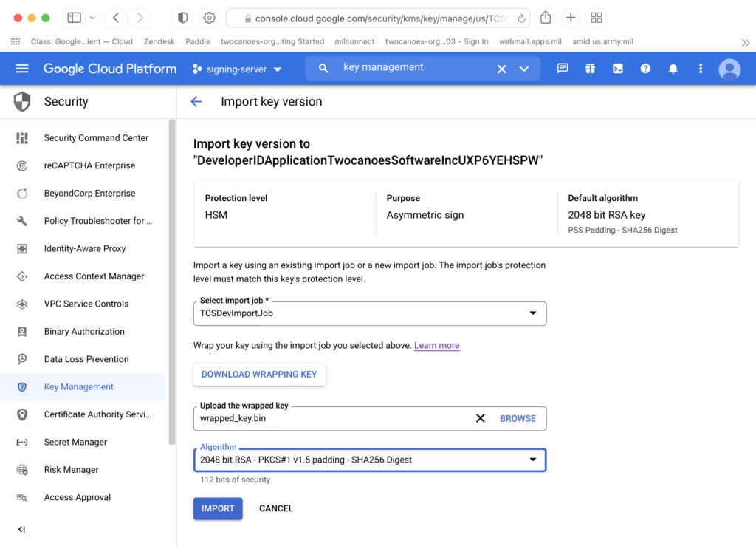Click the Key Management shield icon
Screen dimensions: 756x546
click(x=21, y=387)
